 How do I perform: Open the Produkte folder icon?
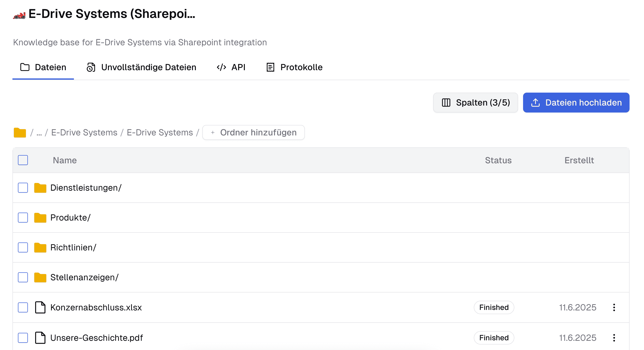pyautogui.click(x=40, y=218)
